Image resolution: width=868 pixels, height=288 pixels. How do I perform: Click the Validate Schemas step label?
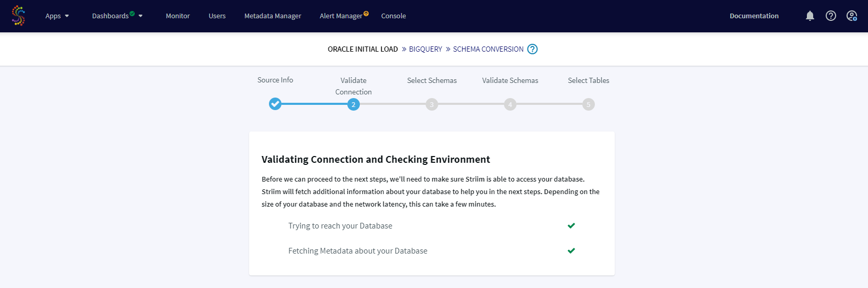(x=510, y=80)
